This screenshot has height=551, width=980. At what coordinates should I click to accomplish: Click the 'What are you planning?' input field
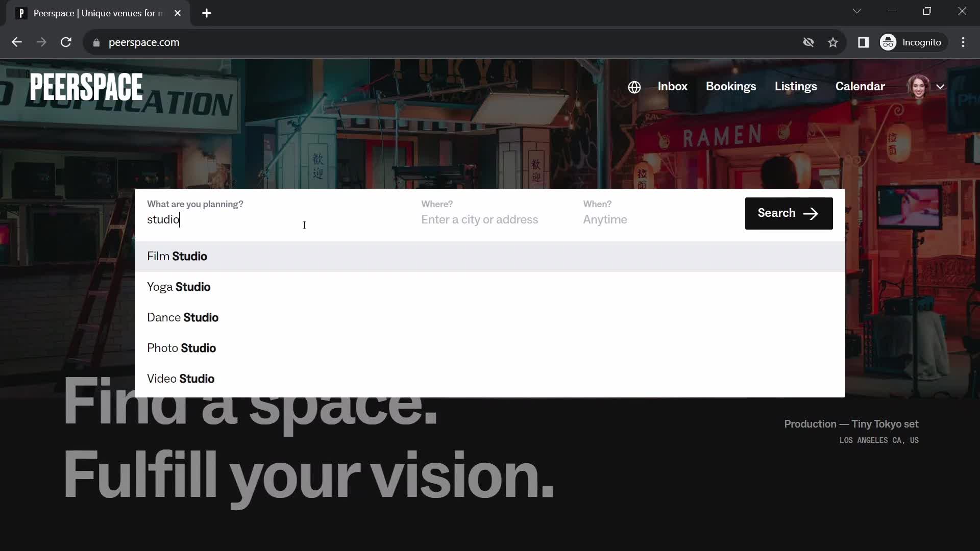pos(268,219)
